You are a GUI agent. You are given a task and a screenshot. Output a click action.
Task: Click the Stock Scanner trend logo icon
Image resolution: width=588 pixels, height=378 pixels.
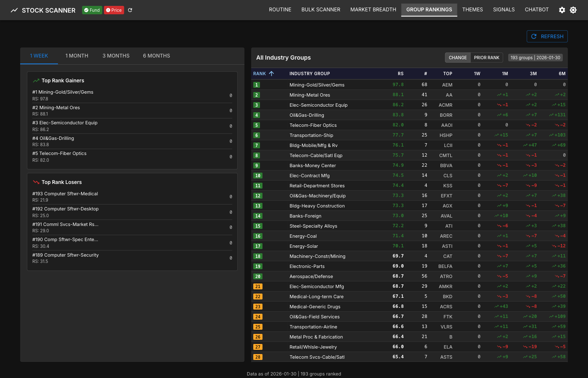(14, 10)
